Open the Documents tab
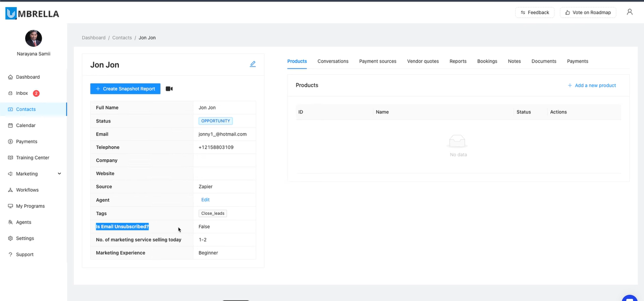 pyautogui.click(x=544, y=61)
